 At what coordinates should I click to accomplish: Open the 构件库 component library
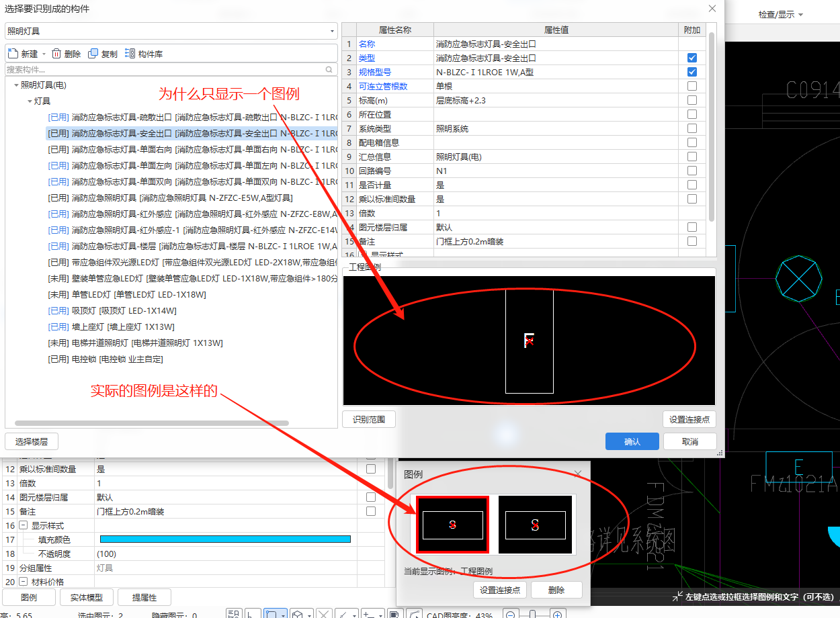coord(144,54)
